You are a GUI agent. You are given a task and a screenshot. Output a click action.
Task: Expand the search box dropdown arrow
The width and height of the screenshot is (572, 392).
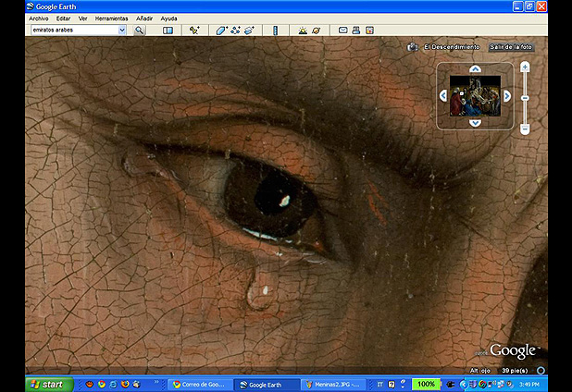coord(122,30)
